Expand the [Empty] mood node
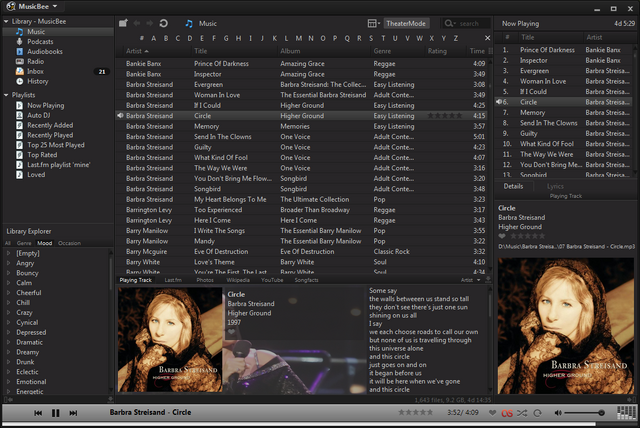Image resolution: width=640 pixels, height=428 pixels. click(9, 253)
